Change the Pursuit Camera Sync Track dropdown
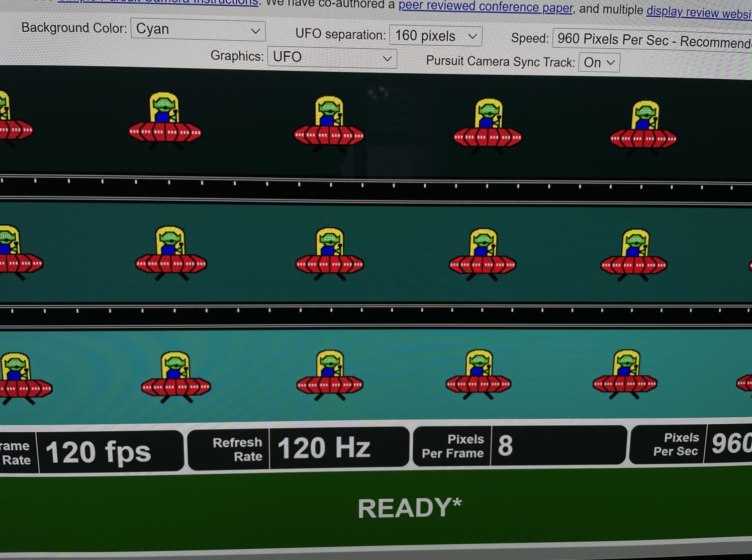This screenshot has width=752, height=560. click(599, 63)
